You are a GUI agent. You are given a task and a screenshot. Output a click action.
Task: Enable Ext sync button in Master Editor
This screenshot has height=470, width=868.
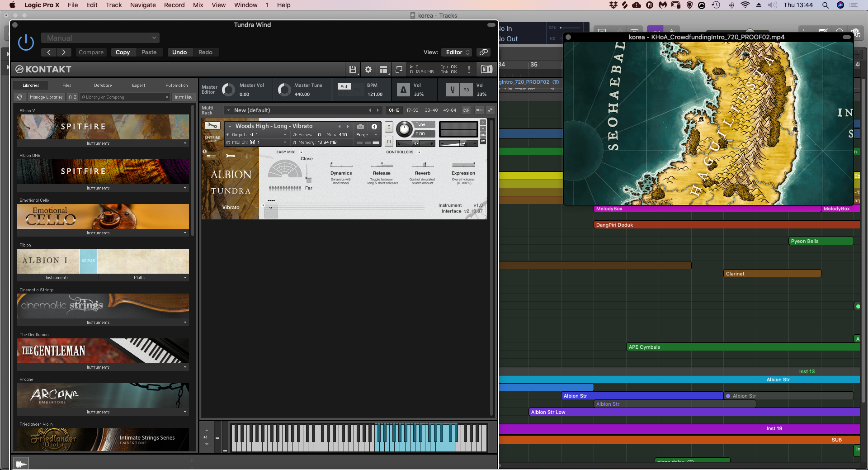click(344, 86)
